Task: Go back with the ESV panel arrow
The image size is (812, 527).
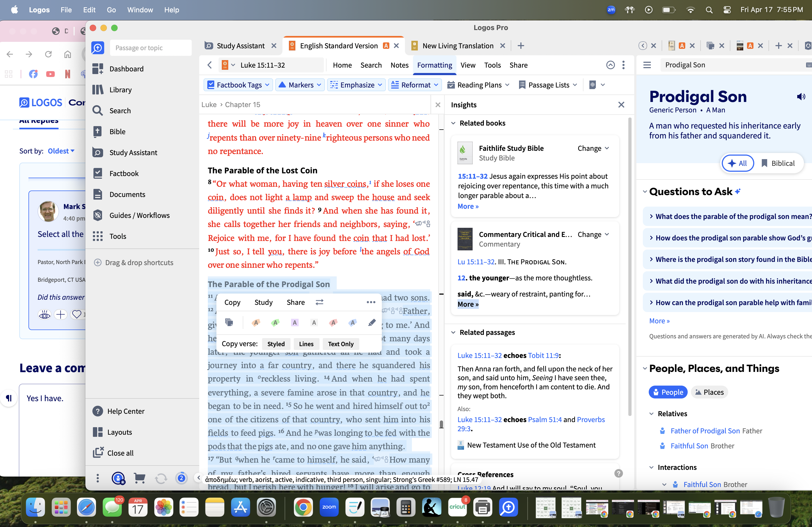Action: coord(209,65)
